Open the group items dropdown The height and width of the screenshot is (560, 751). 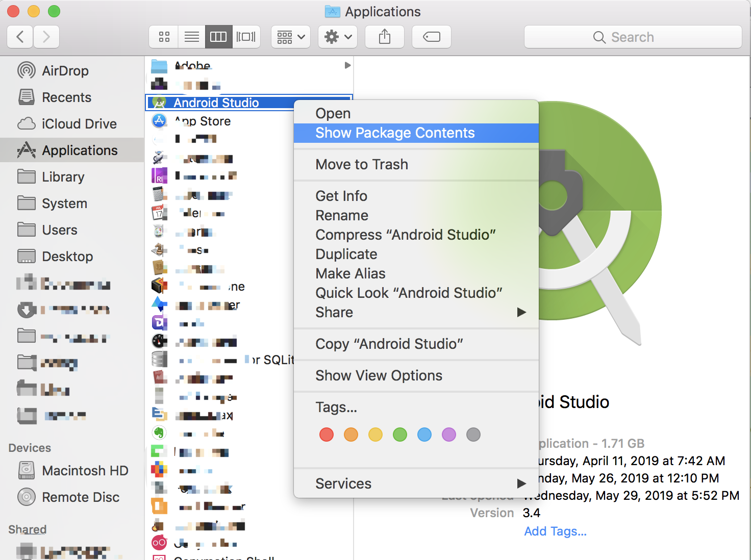click(x=291, y=37)
